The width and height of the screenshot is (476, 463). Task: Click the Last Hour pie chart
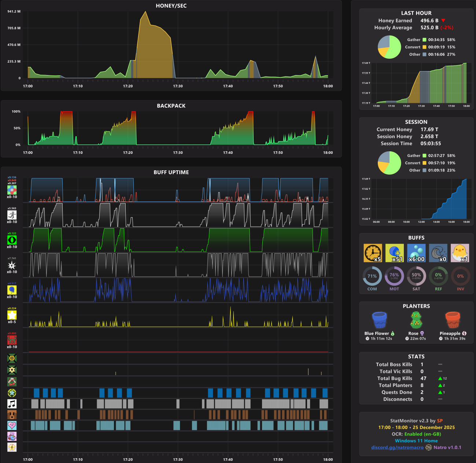(x=390, y=47)
